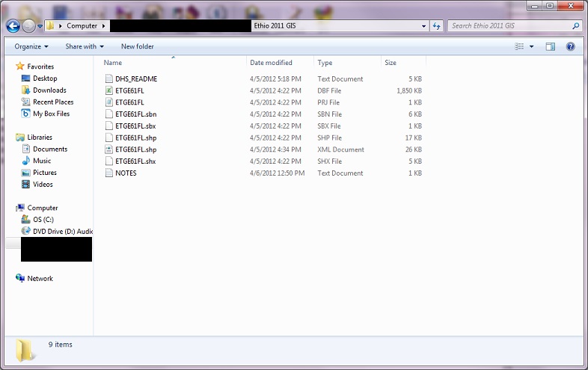Click the New folder button
Screen dimensions: 588x370
point(137,46)
